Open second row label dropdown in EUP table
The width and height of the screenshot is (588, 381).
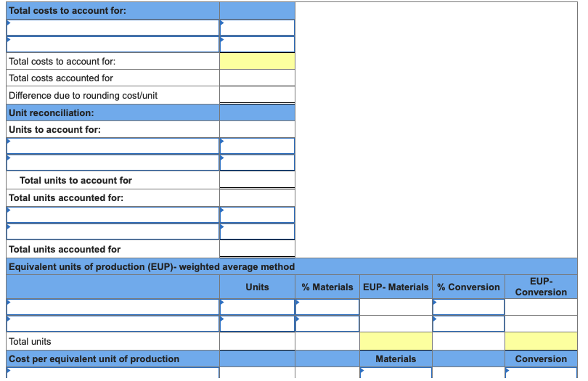[x=113, y=324]
